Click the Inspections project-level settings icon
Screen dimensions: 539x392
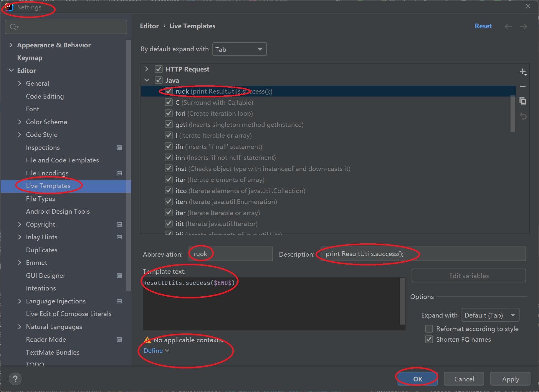[x=119, y=147]
